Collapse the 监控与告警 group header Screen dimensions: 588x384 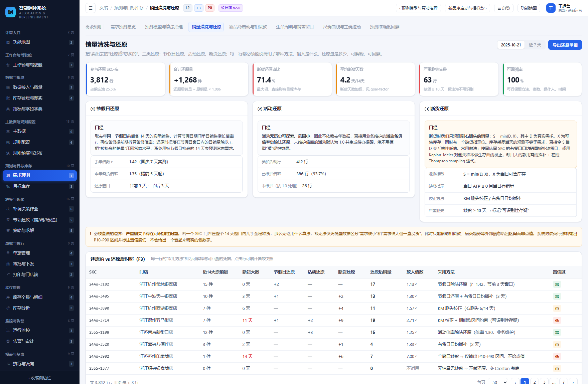[x=40, y=321]
